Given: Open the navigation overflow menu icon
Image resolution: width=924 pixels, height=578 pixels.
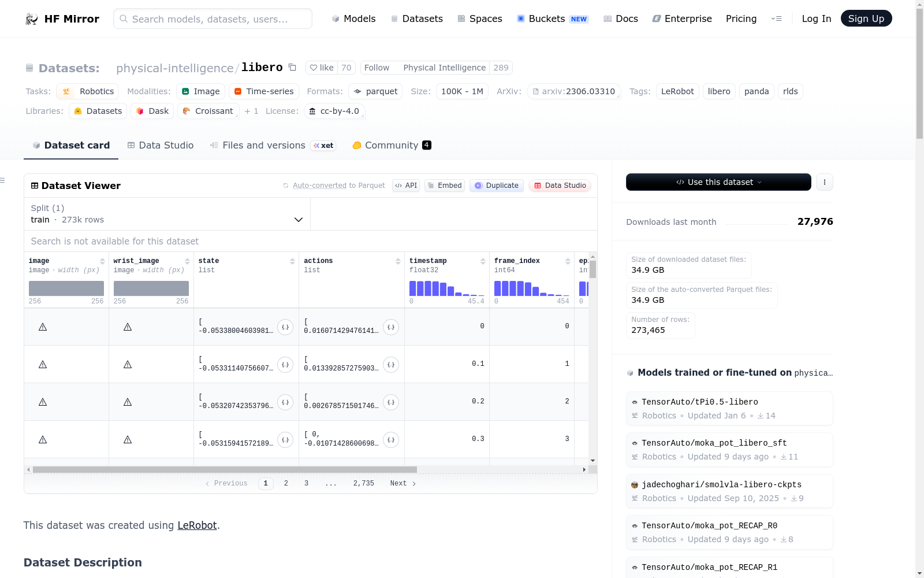Looking at the screenshot, I should pos(776,19).
